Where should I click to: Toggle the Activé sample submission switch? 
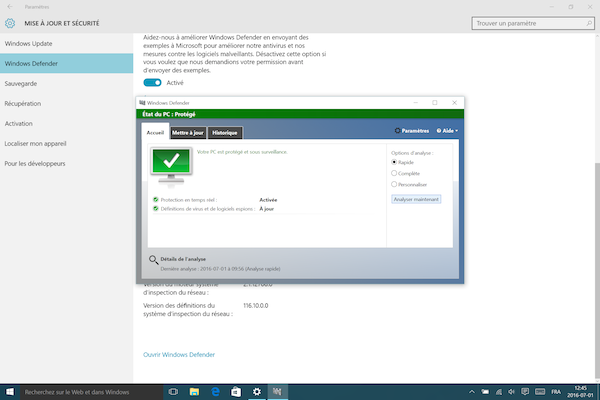click(x=152, y=83)
